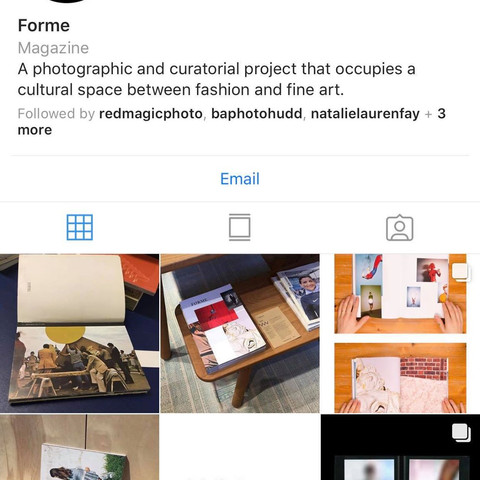Switch to the grid view tab
480x480 pixels.
click(80, 227)
